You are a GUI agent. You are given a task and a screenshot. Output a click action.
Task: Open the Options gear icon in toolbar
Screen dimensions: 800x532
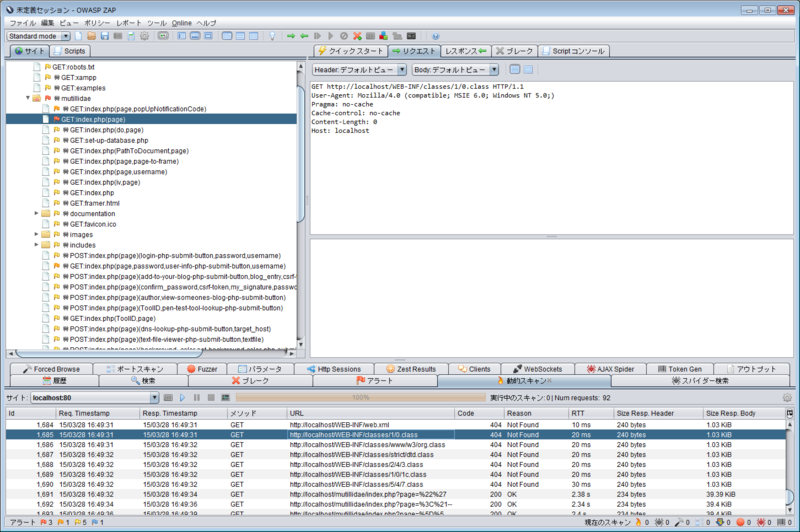(x=144, y=36)
